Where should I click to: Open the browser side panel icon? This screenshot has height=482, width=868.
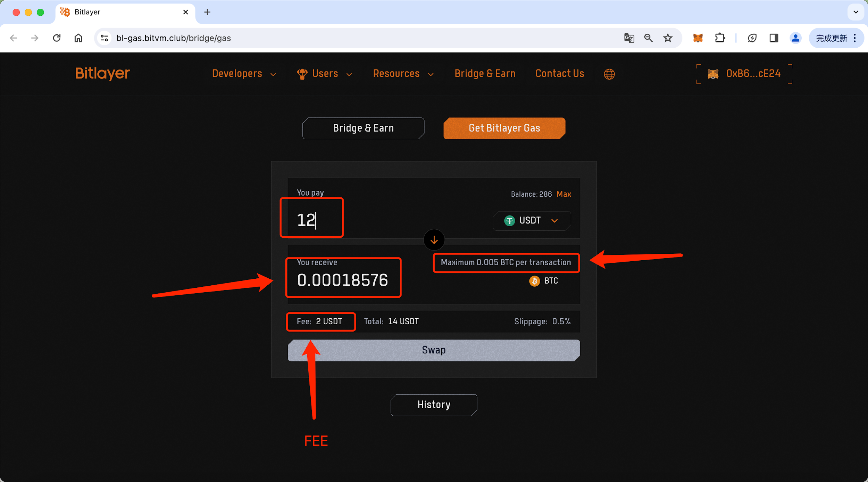(x=774, y=38)
